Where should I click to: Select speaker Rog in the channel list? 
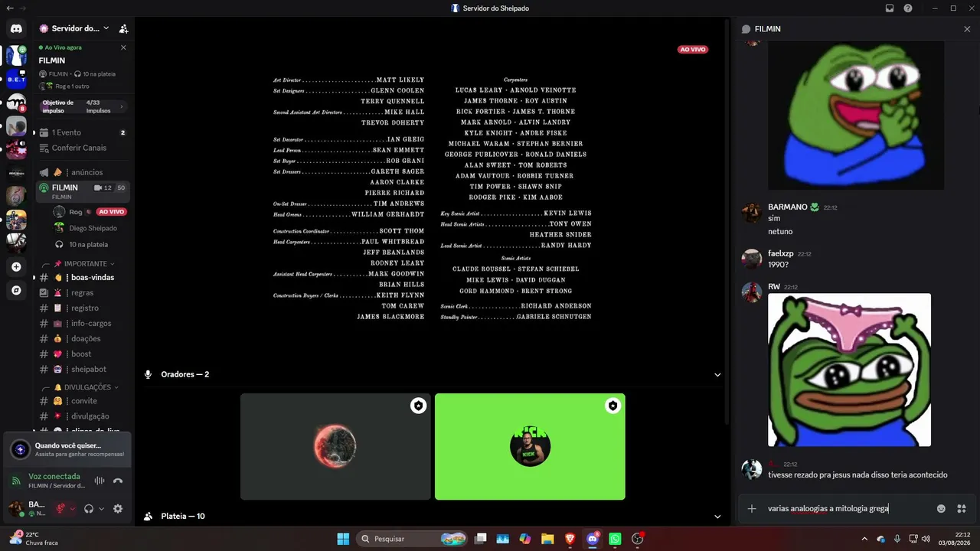[89, 212]
